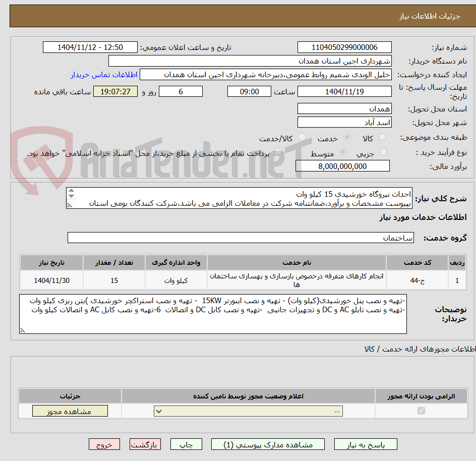Toggle the mandatory license checkbox
The image size is (476, 461).
pyautogui.click(x=421, y=411)
